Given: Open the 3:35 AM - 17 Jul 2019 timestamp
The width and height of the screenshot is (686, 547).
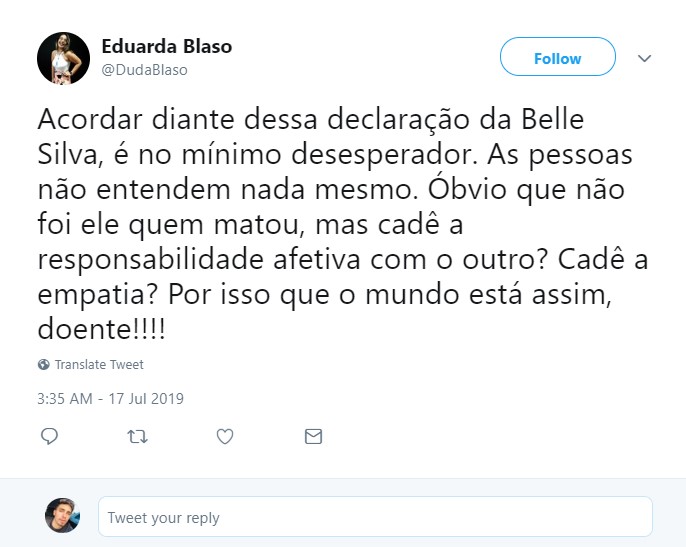Looking at the screenshot, I should (x=110, y=398).
